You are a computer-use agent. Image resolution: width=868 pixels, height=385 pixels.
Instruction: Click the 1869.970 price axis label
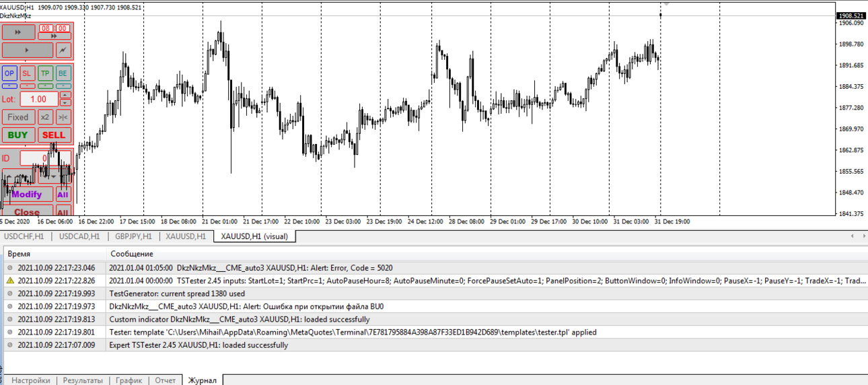tap(852, 129)
